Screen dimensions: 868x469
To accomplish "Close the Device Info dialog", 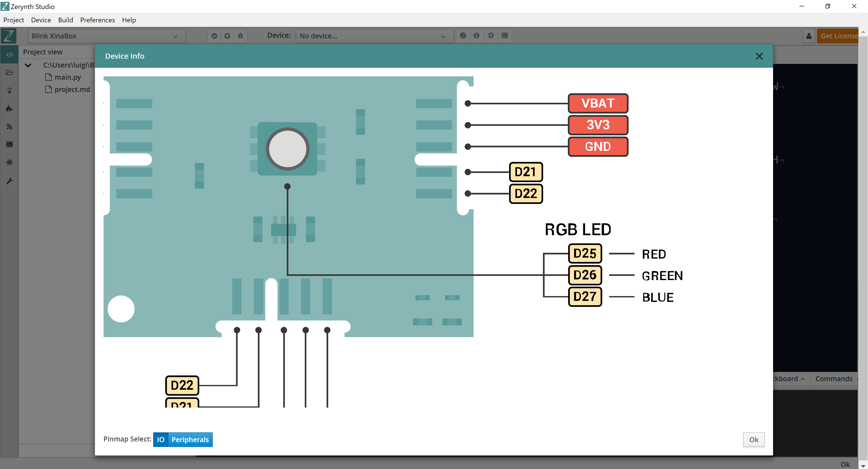I will point(759,56).
